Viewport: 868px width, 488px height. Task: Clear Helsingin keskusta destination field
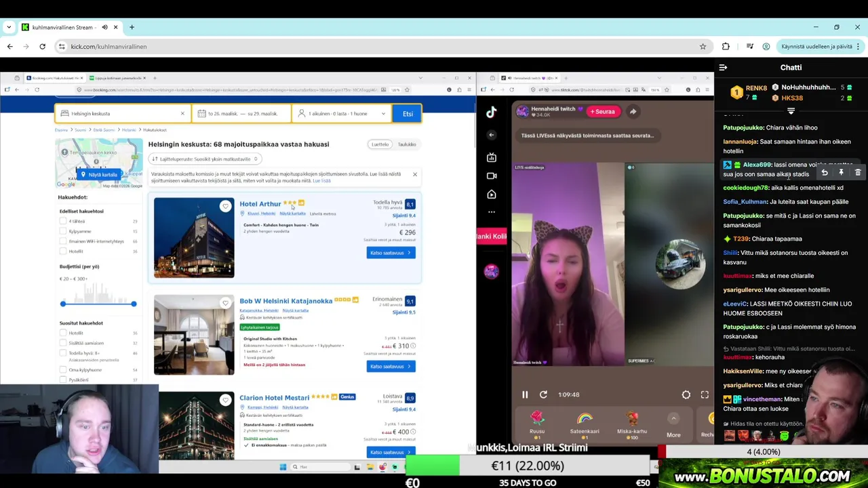182,113
